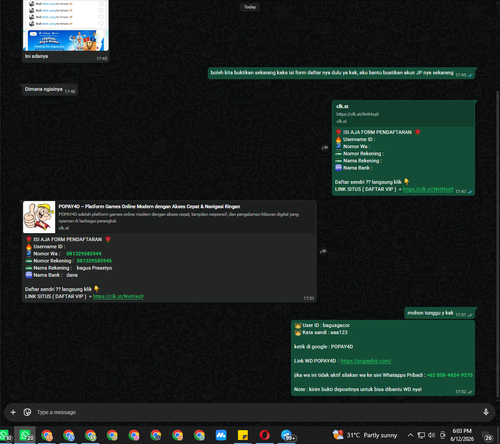Screen dimensions: 500x444
Task: Open Sticky Notes from the taskbar
Action: point(243,435)
